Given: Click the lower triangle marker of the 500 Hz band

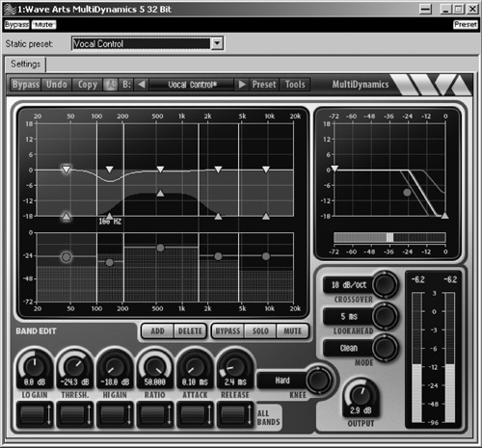Looking at the screenshot, I should click(x=160, y=193).
